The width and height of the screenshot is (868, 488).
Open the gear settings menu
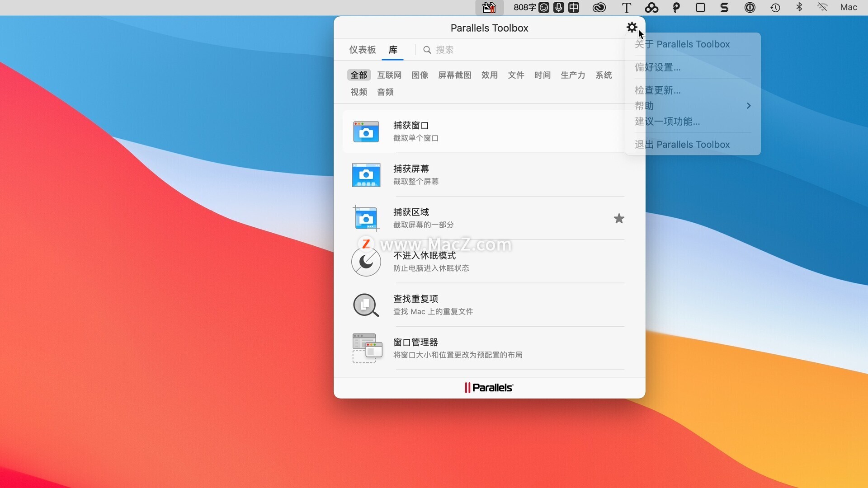632,27
